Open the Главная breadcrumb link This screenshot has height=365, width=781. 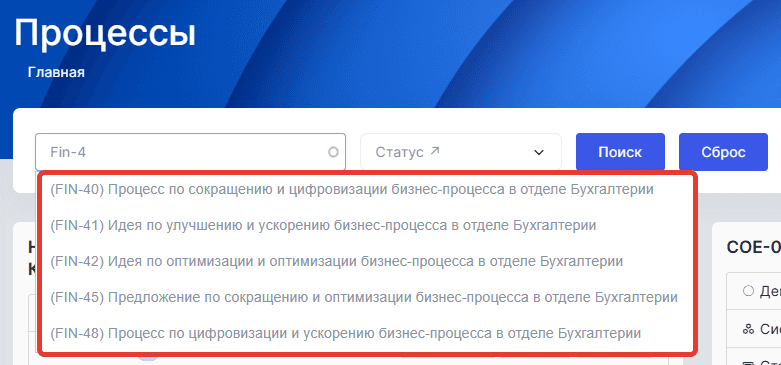click(56, 72)
